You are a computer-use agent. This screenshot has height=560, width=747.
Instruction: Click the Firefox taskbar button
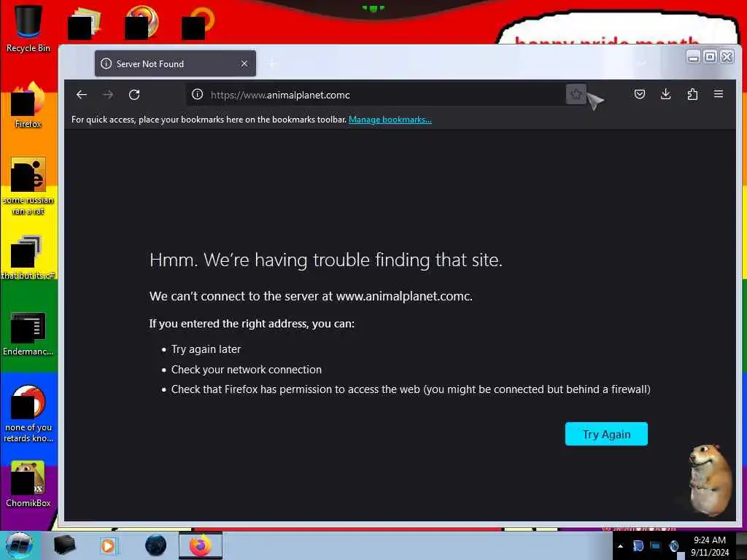pyautogui.click(x=201, y=545)
